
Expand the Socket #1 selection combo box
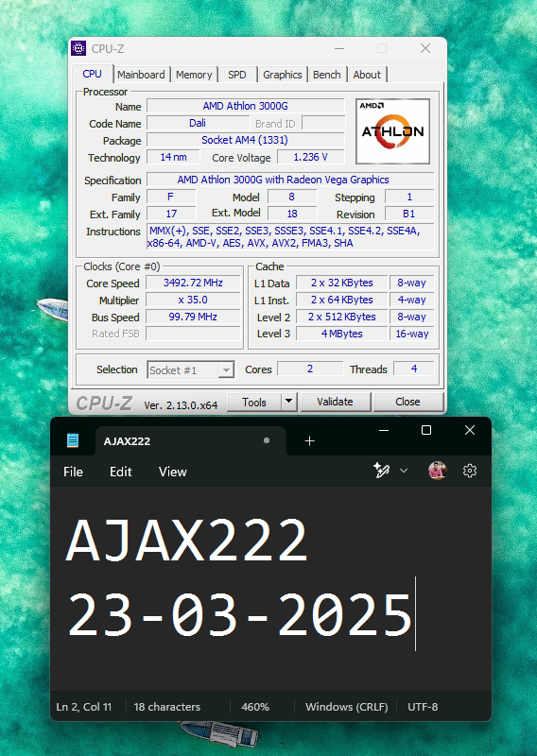tap(191, 369)
